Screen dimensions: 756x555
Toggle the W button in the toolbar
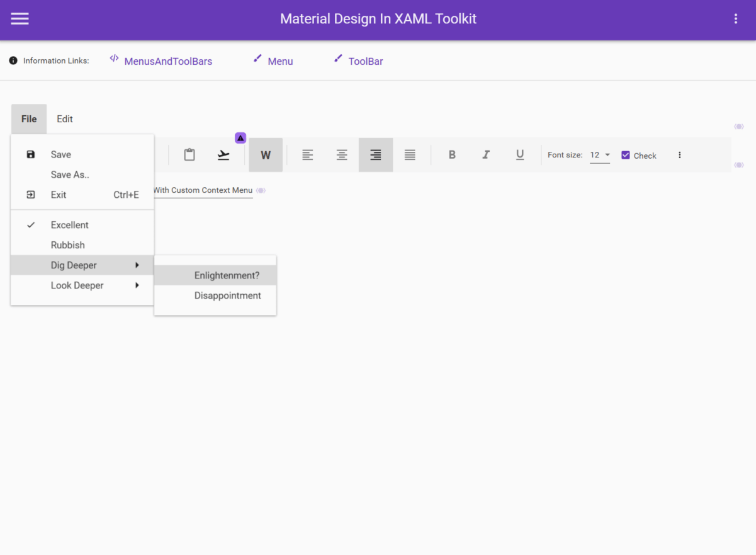(x=265, y=154)
